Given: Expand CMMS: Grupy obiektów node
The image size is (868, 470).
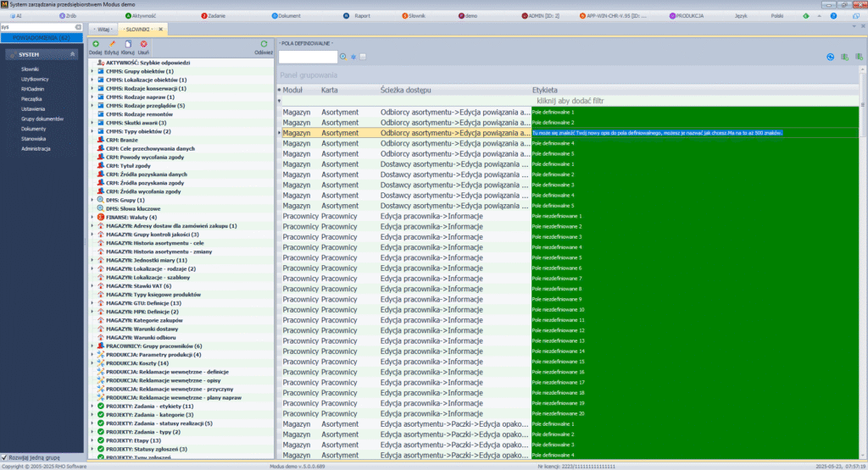Looking at the screenshot, I should pos(92,71).
